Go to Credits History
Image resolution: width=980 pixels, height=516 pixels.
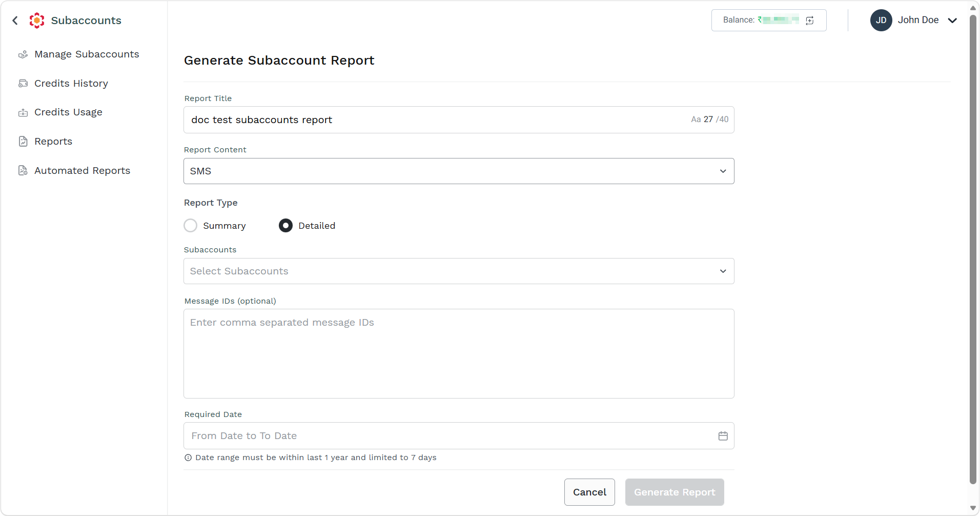click(71, 83)
